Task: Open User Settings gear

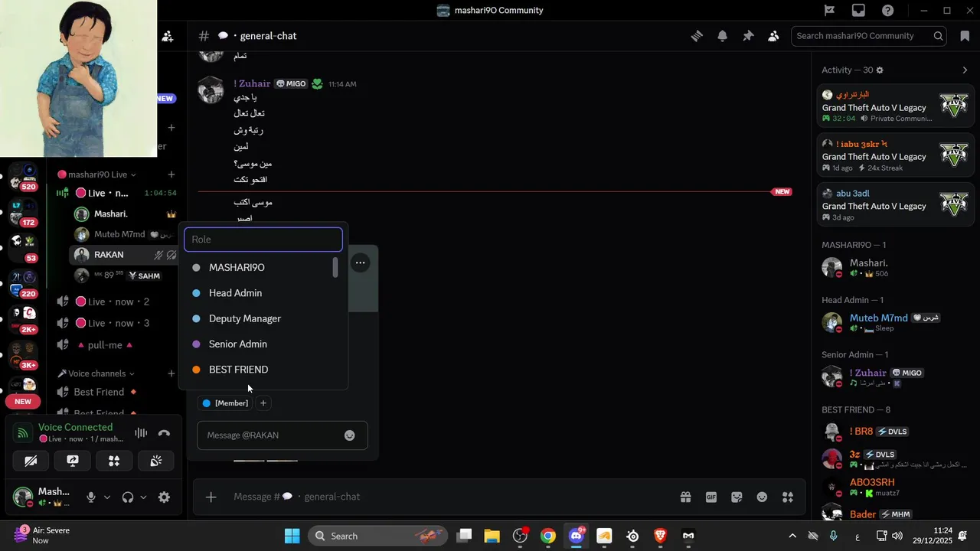Action: coord(164,497)
